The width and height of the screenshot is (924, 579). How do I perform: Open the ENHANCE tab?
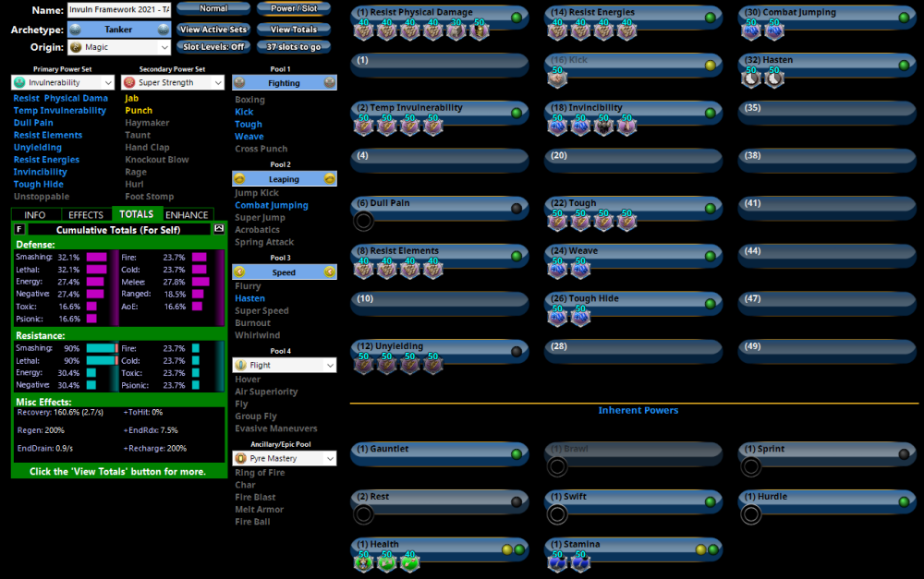click(187, 214)
